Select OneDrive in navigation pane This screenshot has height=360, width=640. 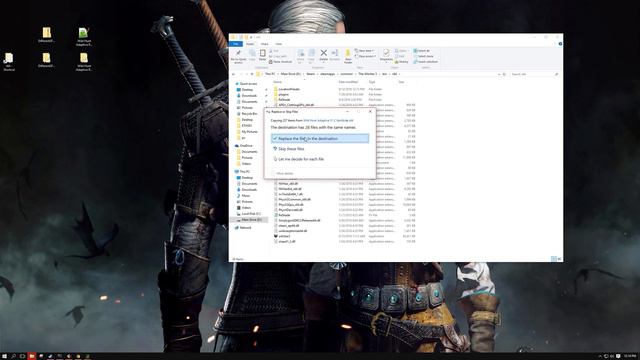(244, 146)
